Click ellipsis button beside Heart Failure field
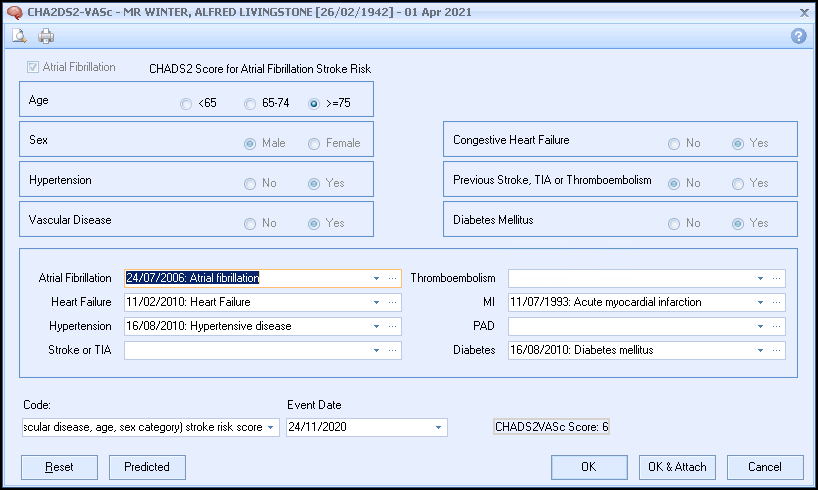 [x=393, y=302]
